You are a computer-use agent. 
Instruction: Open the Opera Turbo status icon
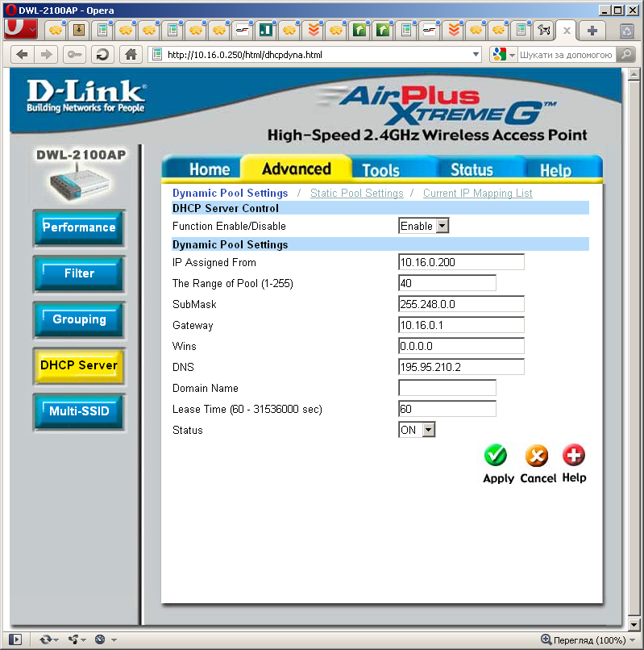100,640
